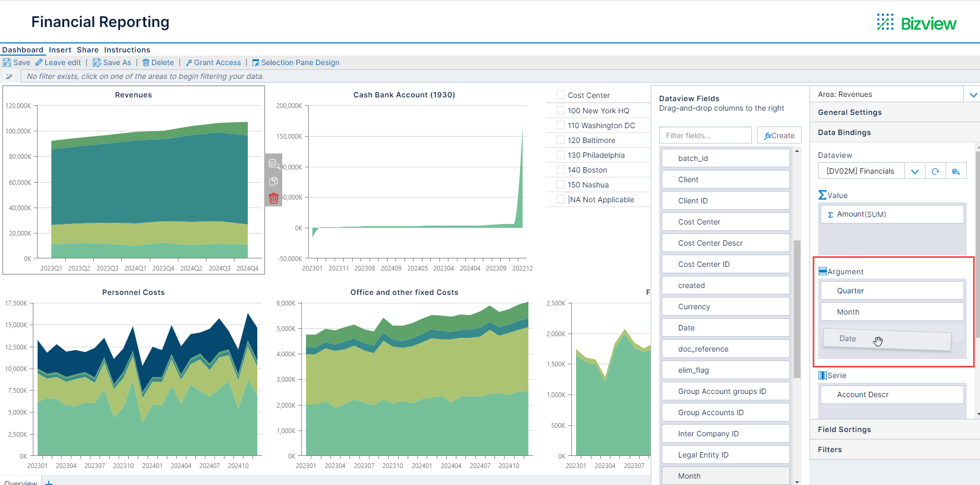Viewport: 980px width, 485px height.
Task: Refresh the dataview with circular arrow icon
Action: click(936, 170)
